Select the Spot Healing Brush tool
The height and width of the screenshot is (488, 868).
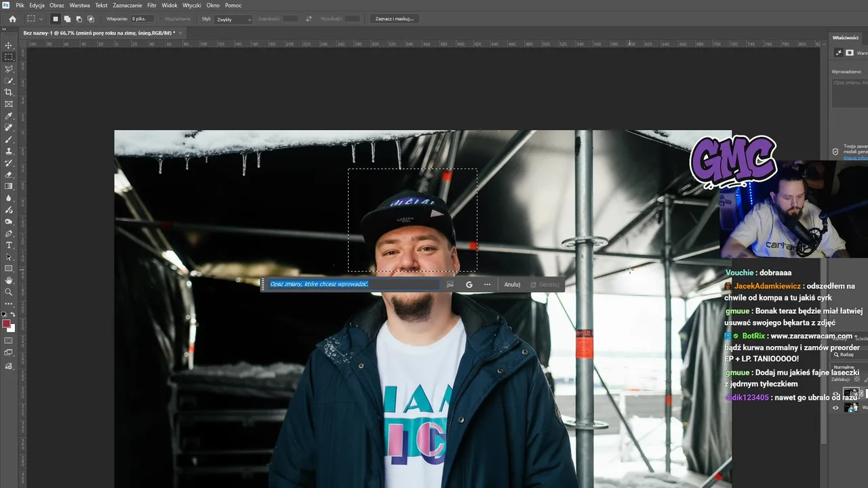coord(9,127)
